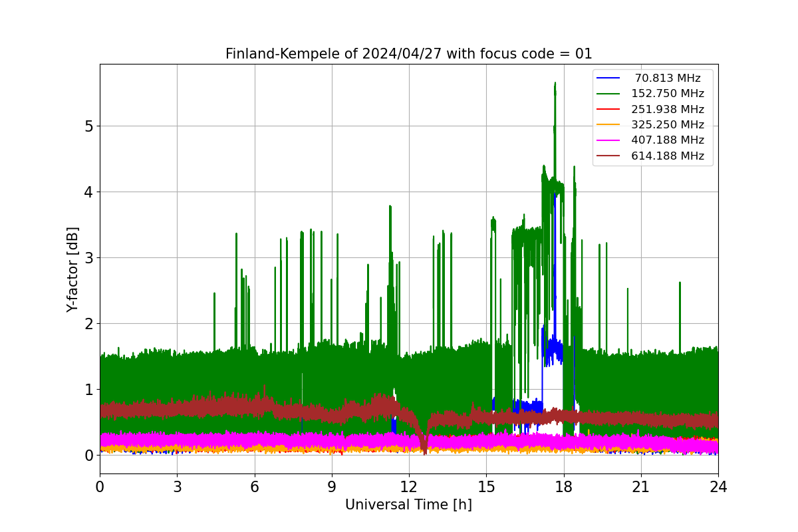
Task: Click the blue line swatch in legend
Action: coord(609,78)
